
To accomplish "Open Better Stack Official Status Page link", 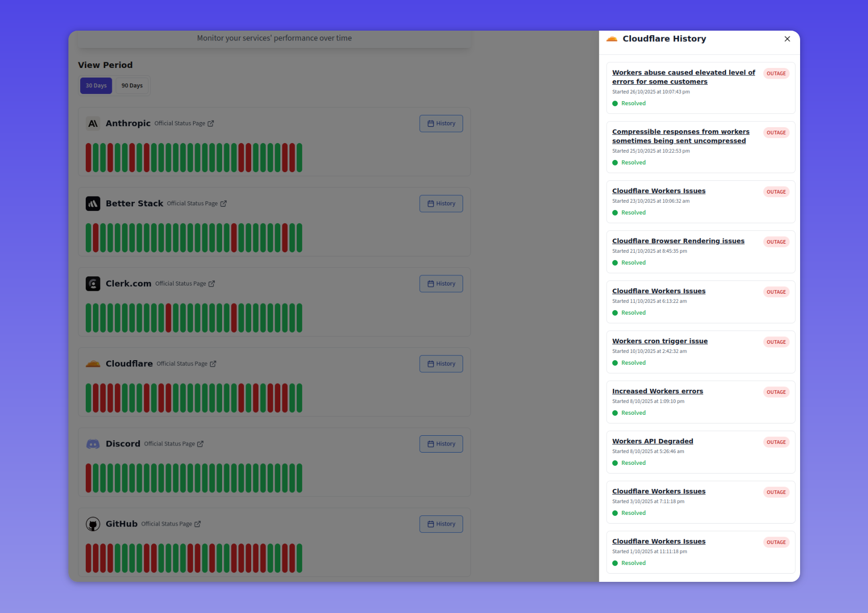I will pyautogui.click(x=192, y=204).
